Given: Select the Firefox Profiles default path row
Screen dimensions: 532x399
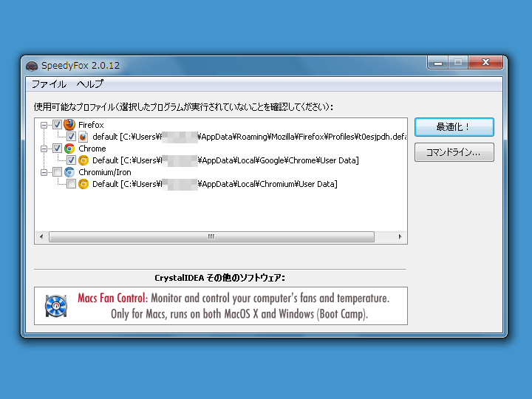Looking at the screenshot, I should tap(250, 137).
